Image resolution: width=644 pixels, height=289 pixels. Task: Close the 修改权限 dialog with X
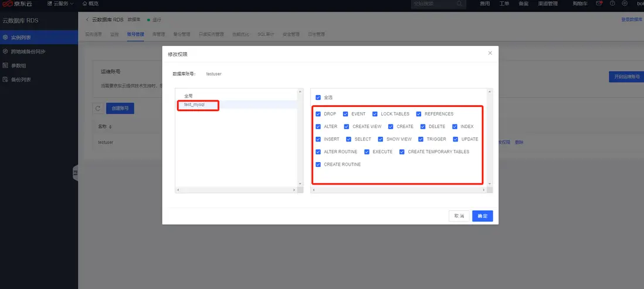[490, 53]
